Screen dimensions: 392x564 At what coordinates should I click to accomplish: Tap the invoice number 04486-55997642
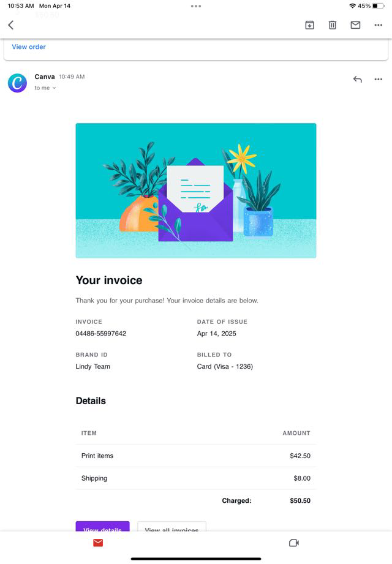click(x=101, y=334)
